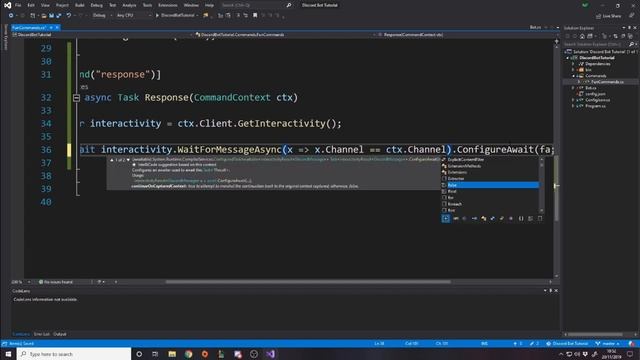Click the Visual Studio taskbar icon
Screen dimensions: 640x360
point(270,354)
